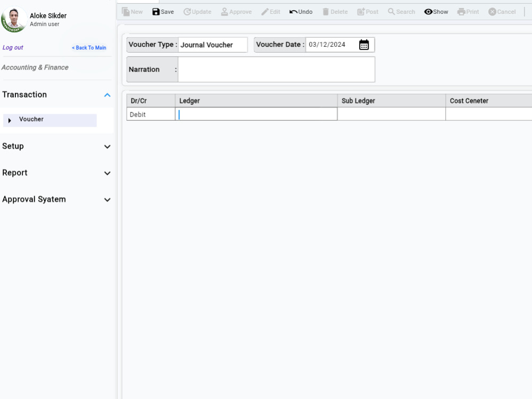Image resolution: width=532 pixels, height=399 pixels.
Task: Click Aloke Sikder's profile avatar
Action: coord(14,19)
